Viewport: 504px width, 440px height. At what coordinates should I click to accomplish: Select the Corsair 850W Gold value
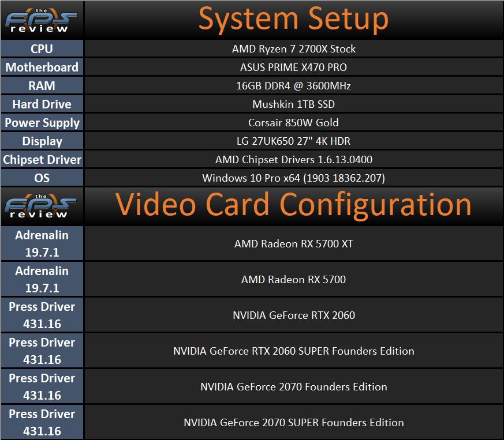coord(294,123)
